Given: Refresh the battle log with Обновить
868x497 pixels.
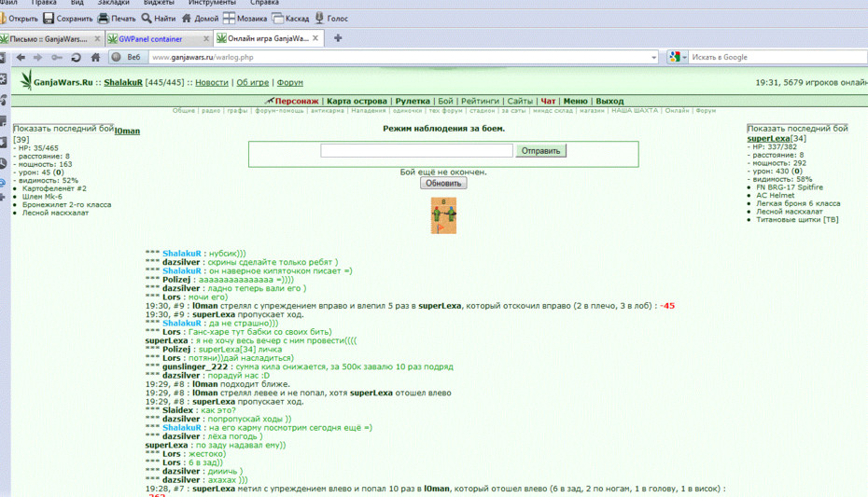Looking at the screenshot, I should click(x=443, y=183).
